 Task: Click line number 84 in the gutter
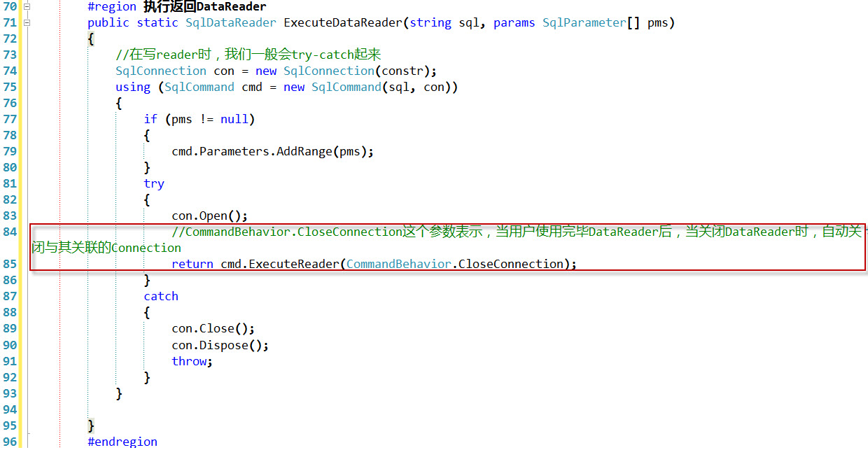[x=10, y=232]
